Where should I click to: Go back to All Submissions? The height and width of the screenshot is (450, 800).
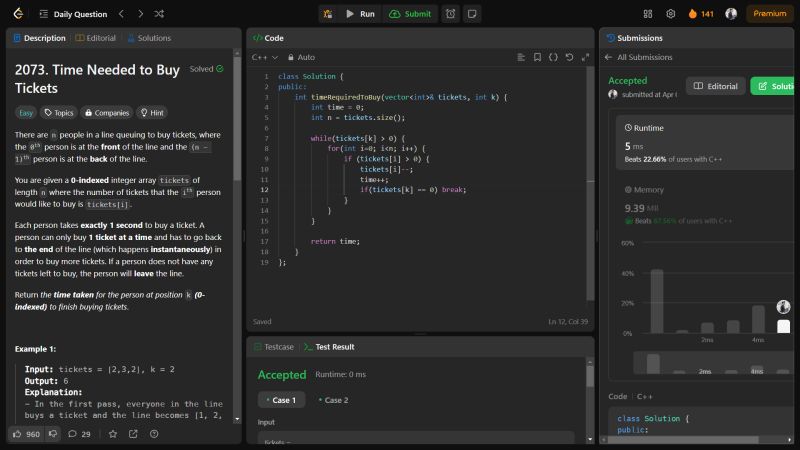point(639,57)
